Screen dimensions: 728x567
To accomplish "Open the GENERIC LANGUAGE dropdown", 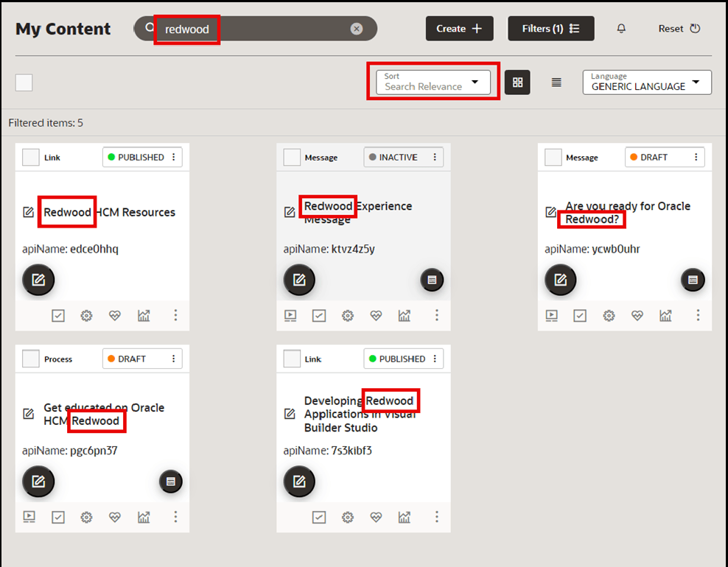I will pyautogui.click(x=647, y=82).
